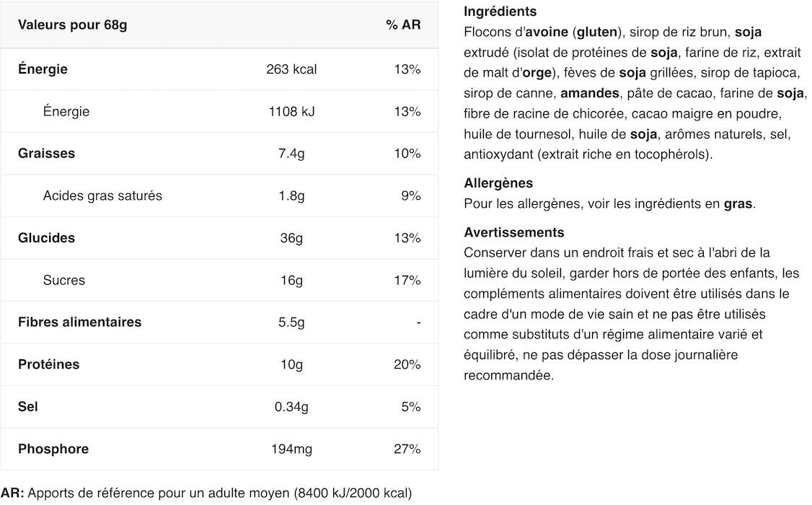This screenshot has height=505, width=812.
Task: Click the 'AR:' footnote label
Action: click(x=12, y=493)
